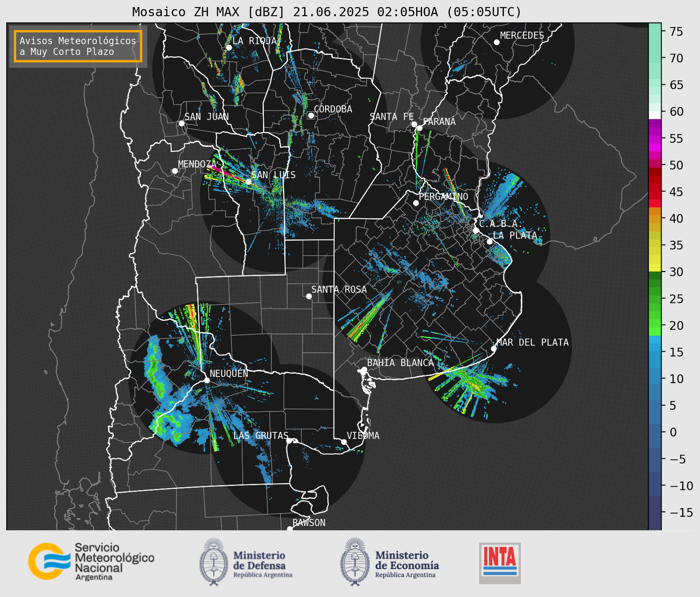This screenshot has width=700, height=597.
Task: Click the PERGAMINO city marker dot
Action: [x=416, y=203]
